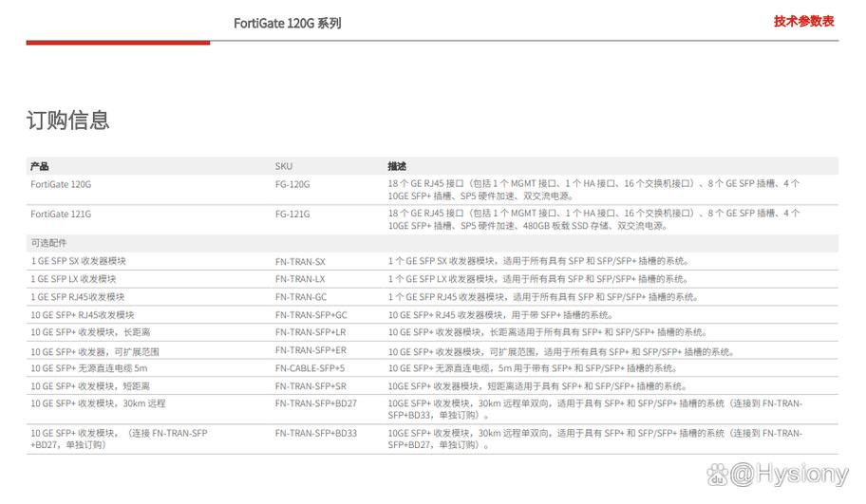Click the description in the FN-TRAN-GC row

[543, 297]
